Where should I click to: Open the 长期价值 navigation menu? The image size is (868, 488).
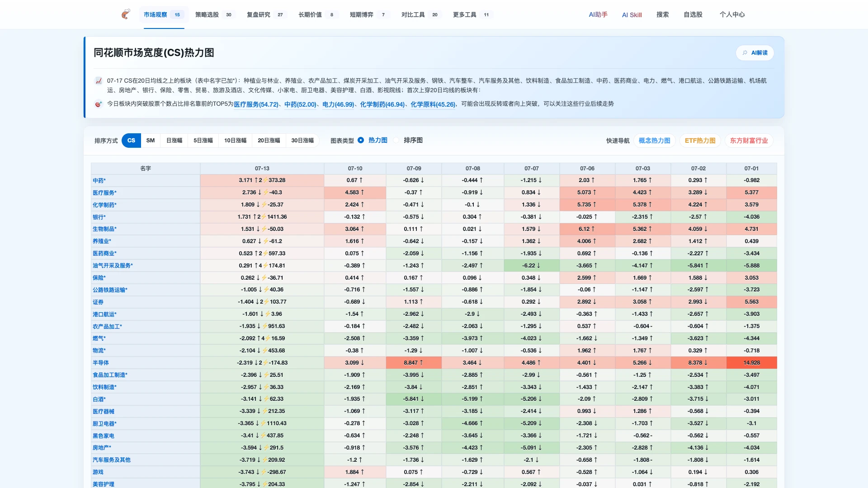point(318,14)
